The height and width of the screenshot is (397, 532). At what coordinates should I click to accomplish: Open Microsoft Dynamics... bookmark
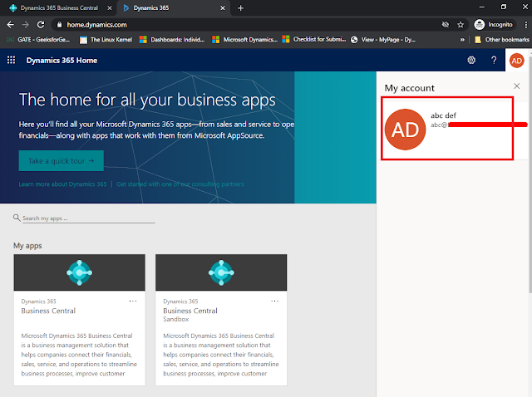(x=244, y=40)
